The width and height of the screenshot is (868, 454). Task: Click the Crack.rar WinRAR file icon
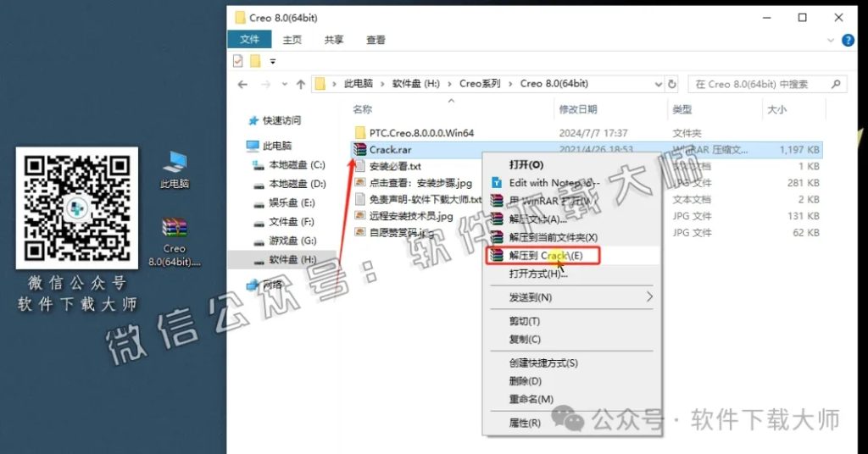point(359,149)
